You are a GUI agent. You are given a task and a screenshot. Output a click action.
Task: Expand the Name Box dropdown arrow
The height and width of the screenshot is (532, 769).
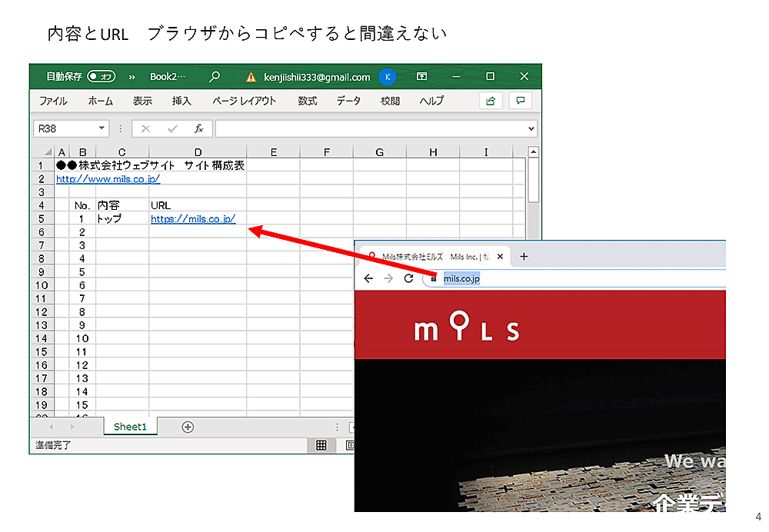102,128
